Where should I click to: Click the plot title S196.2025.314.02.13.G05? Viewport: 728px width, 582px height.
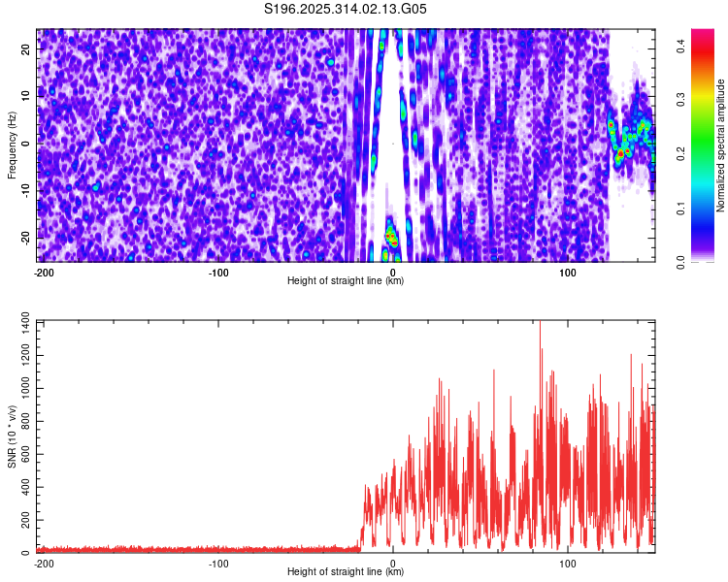point(346,10)
